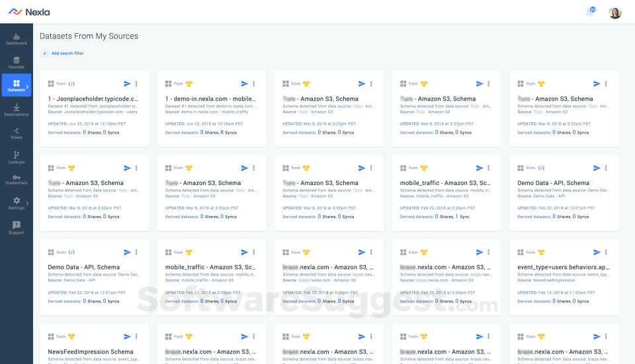Image resolution: width=635 pixels, height=364 pixels.
Task: Open three-dot menu on Demo Data - API, Schema card
Action: tap(605, 168)
